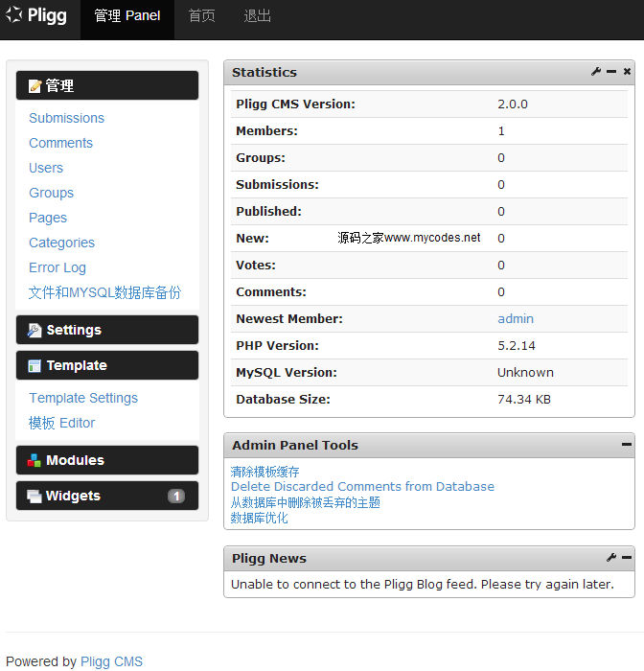Click the Widgets count badge 1
The image size is (644, 671).
pyautogui.click(x=176, y=496)
